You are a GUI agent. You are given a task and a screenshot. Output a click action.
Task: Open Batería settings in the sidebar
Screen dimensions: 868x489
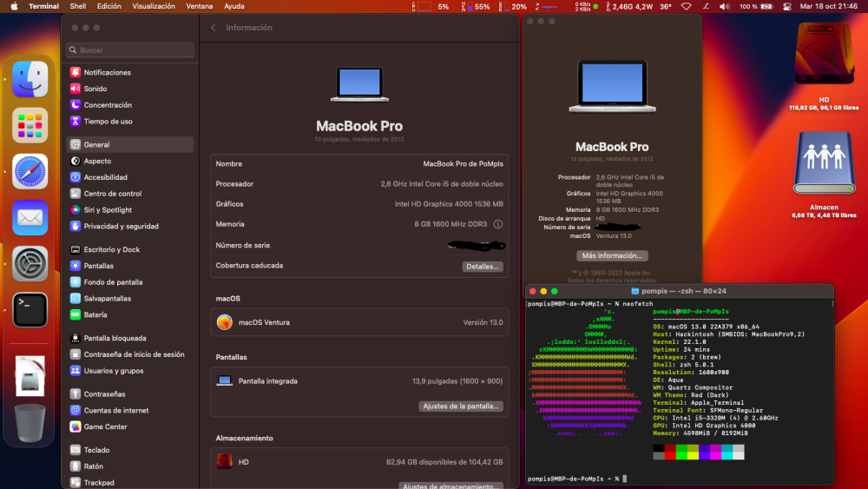(x=129, y=314)
